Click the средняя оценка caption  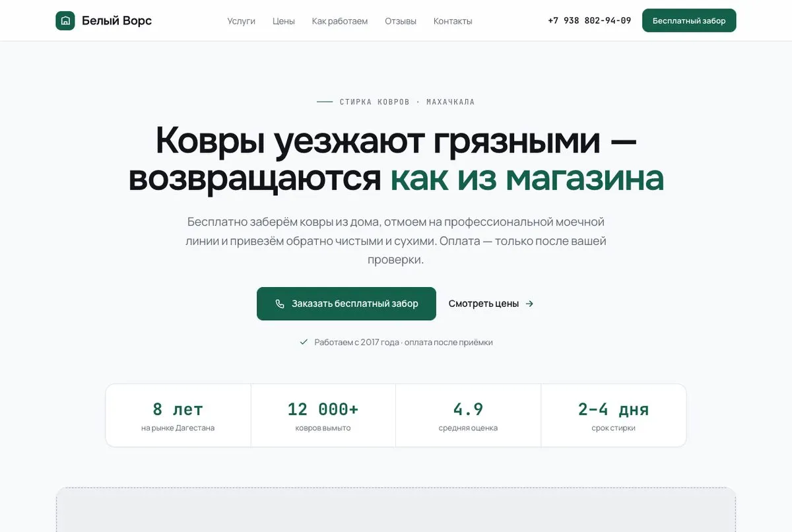pos(469,428)
